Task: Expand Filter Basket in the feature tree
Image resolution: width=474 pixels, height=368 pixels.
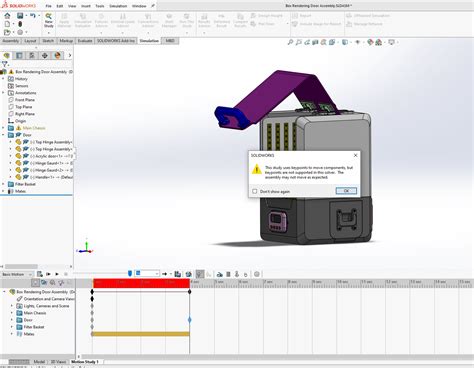Action: coord(4,184)
